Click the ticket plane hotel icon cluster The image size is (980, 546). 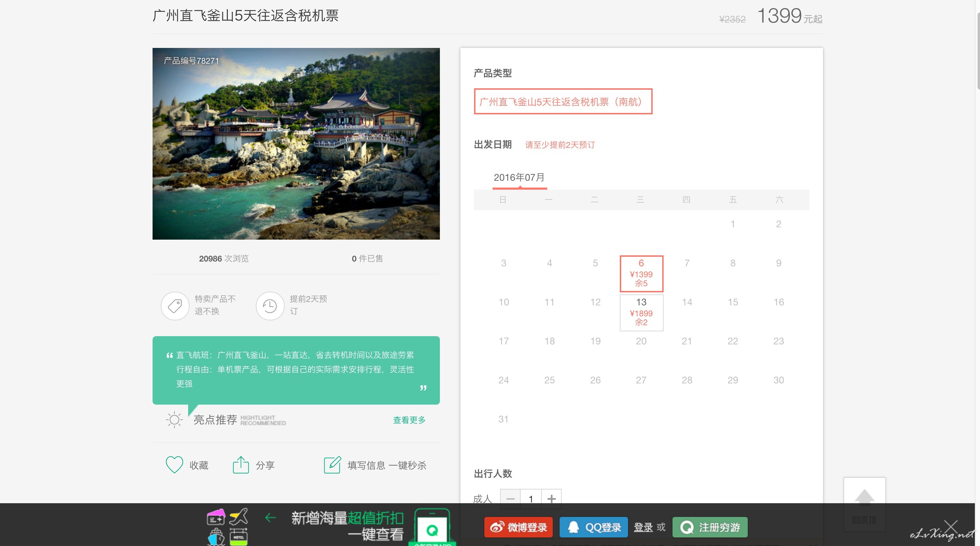227,527
